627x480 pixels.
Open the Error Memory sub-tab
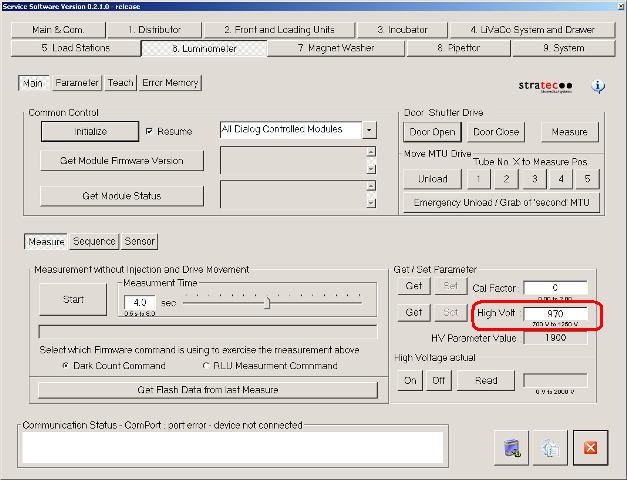click(x=170, y=83)
